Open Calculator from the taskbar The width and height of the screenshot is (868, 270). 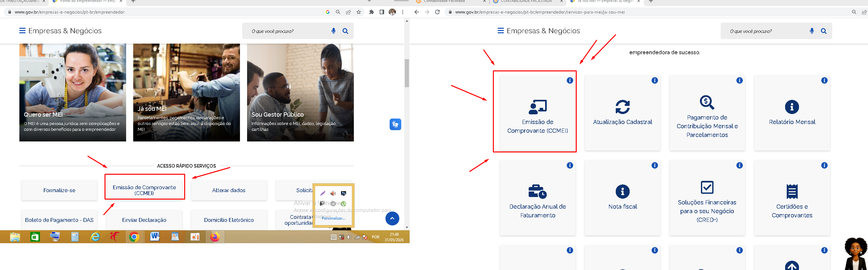click(75, 237)
